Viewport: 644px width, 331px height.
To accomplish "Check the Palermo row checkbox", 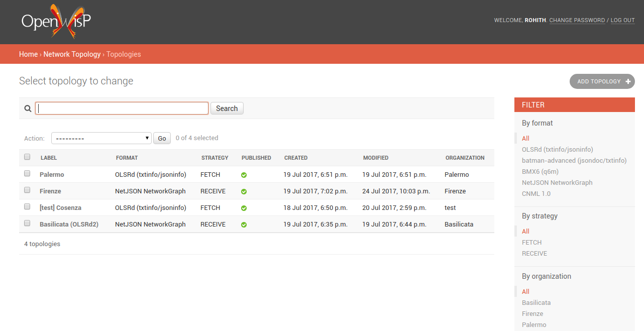I will [x=27, y=174].
